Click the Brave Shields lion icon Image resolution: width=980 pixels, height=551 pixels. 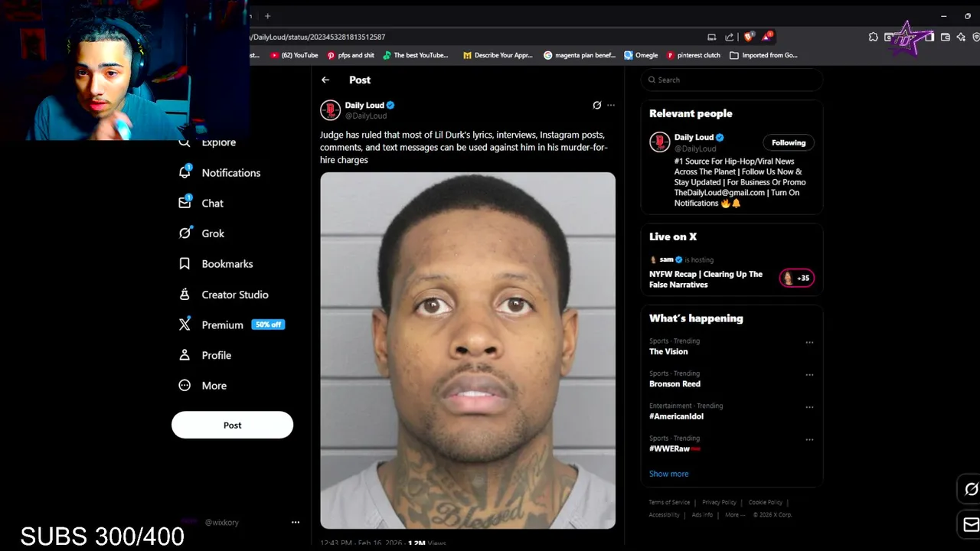coord(749,37)
